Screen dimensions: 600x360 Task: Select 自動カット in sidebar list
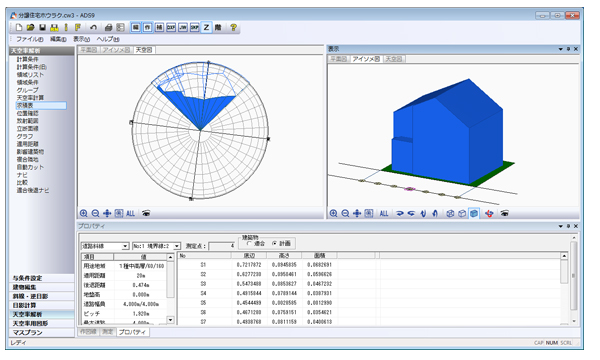[x=30, y=167]
